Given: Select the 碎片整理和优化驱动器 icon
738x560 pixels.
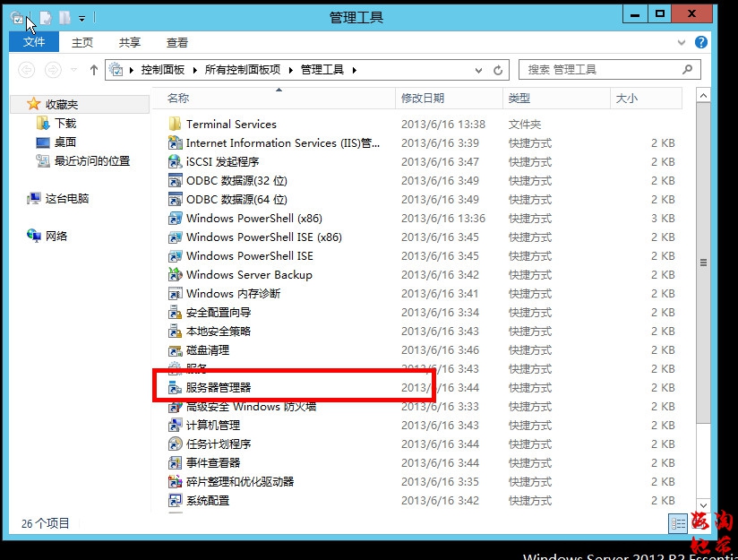Looking at the screenshot, I should coord(175,482).
